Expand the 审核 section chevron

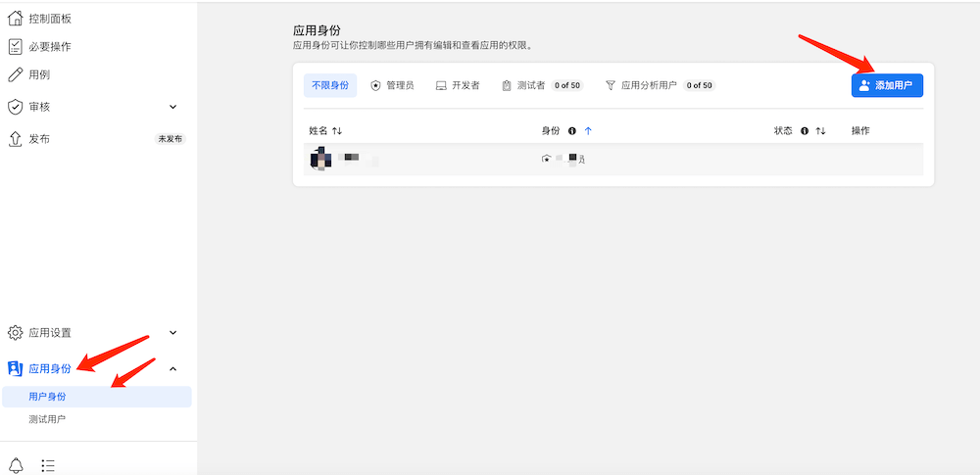click(x=173, y=106)
